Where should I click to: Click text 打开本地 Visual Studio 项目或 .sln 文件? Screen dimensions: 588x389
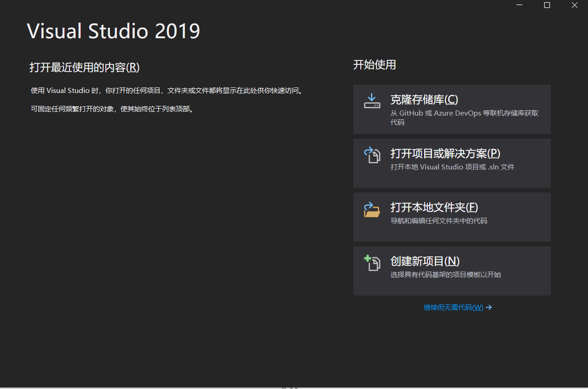tap(452, 167)
